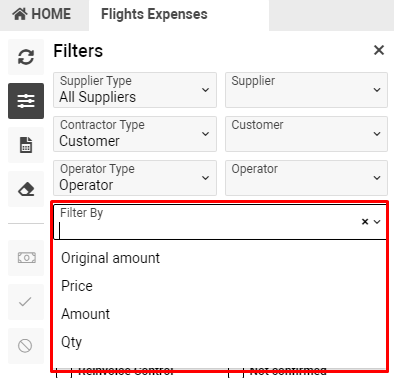Expand the Supplier dropdown
Image resolution: width=394 pixels, height=378 pixels.
click(306, 90)
